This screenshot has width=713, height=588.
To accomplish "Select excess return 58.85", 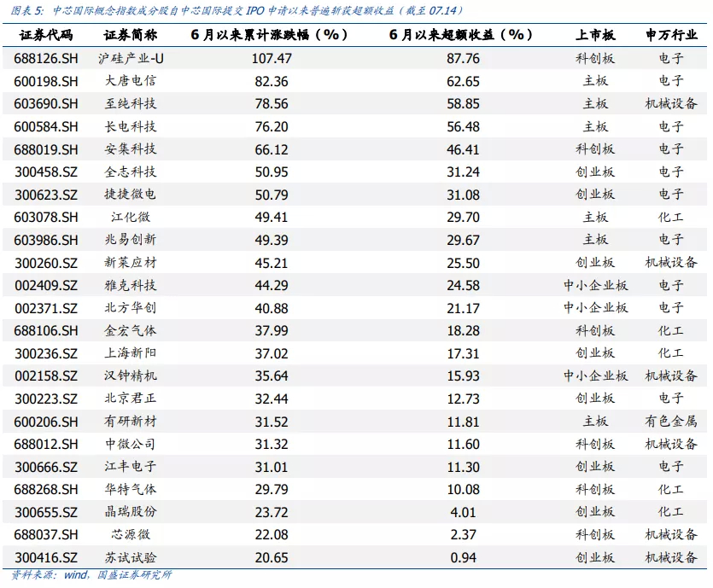I will [x=463, y=104].
